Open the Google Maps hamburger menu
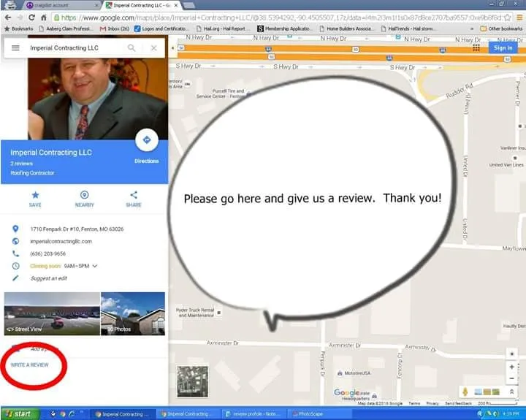The width and height of the screenshot is (526, 420). [x=15, y=47]
